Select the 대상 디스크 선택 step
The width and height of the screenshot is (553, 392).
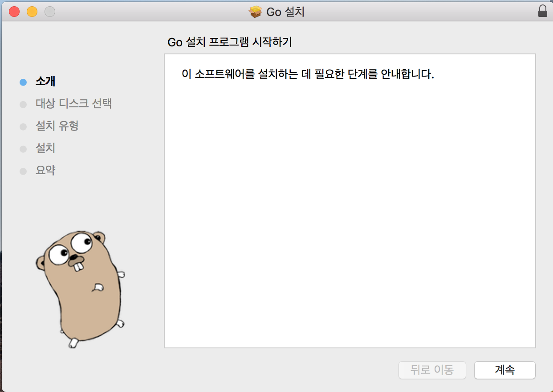[73, 104]
